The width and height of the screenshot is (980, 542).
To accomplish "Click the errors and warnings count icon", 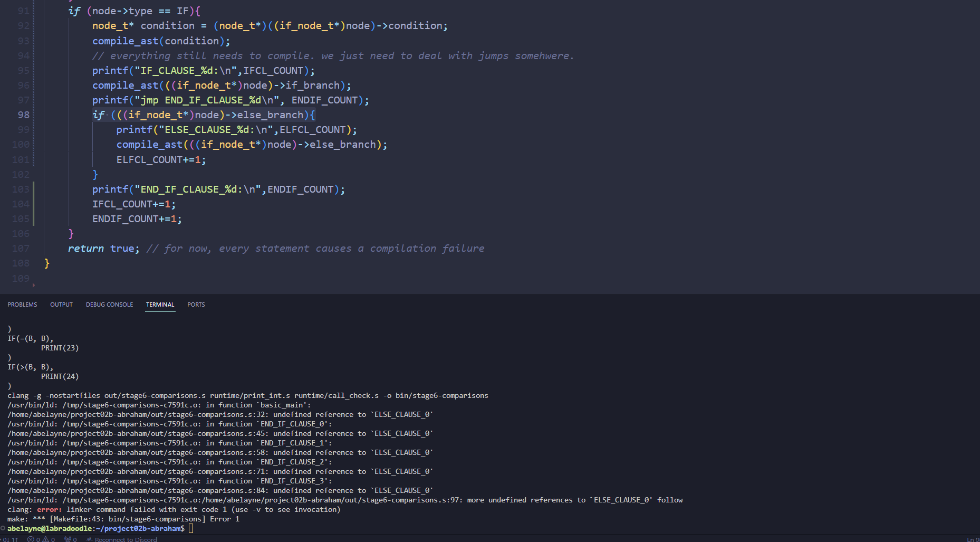I will coord(41,539).
